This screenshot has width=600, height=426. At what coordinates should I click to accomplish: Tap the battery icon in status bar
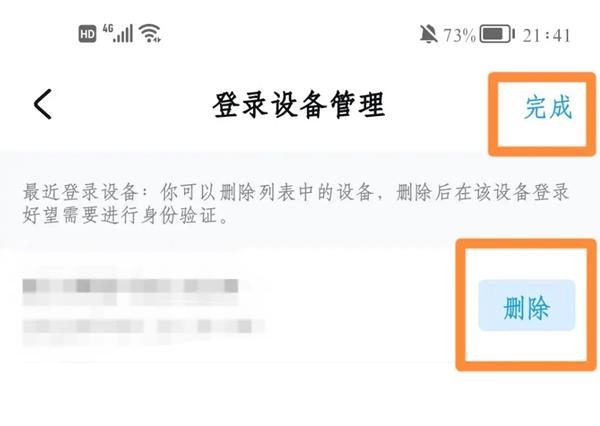coord(497,34)
